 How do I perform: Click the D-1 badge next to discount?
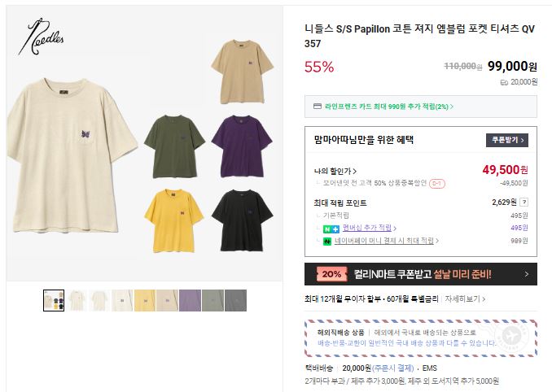pyautogui.click(x=436, y=184)
